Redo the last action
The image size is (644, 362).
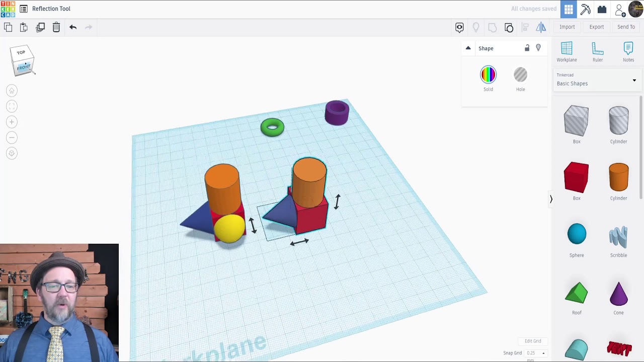pos(89,27)
